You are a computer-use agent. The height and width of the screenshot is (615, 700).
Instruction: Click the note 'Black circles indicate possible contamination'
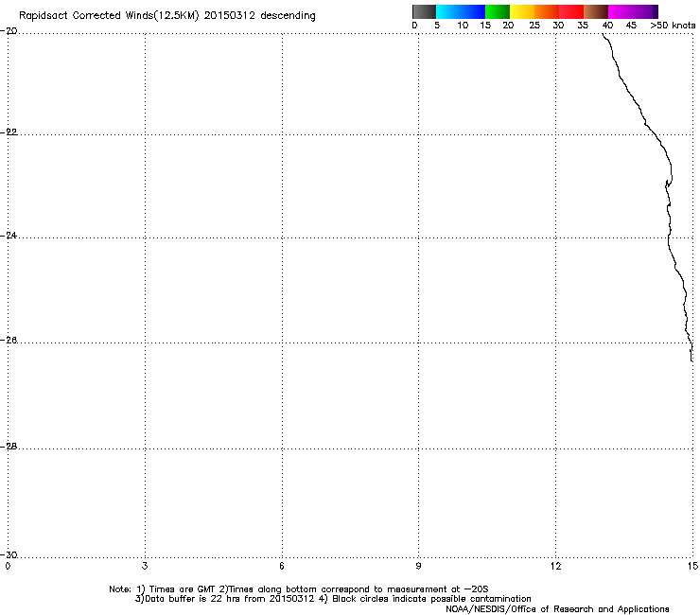tap(431, 599)
